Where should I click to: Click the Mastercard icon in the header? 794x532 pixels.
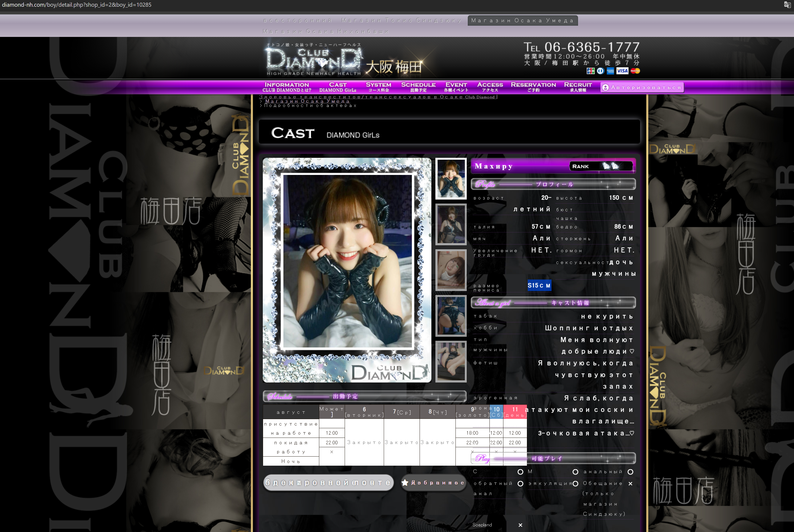[x=635, y=71]
